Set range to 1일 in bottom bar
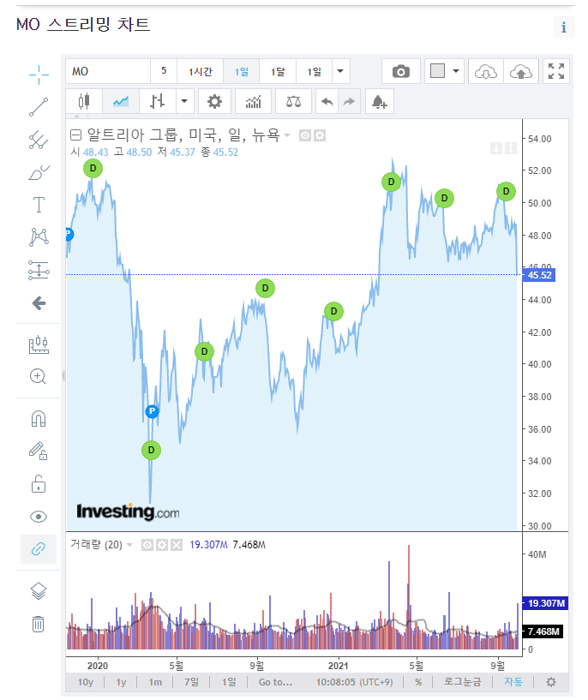The width and height of the screenshot is (588, 700). [229, 682]
